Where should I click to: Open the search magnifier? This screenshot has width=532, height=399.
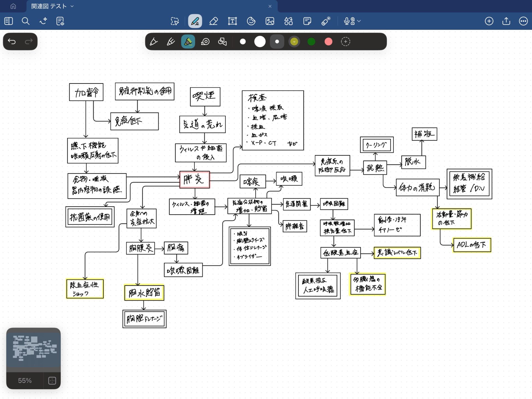[25, 21]
